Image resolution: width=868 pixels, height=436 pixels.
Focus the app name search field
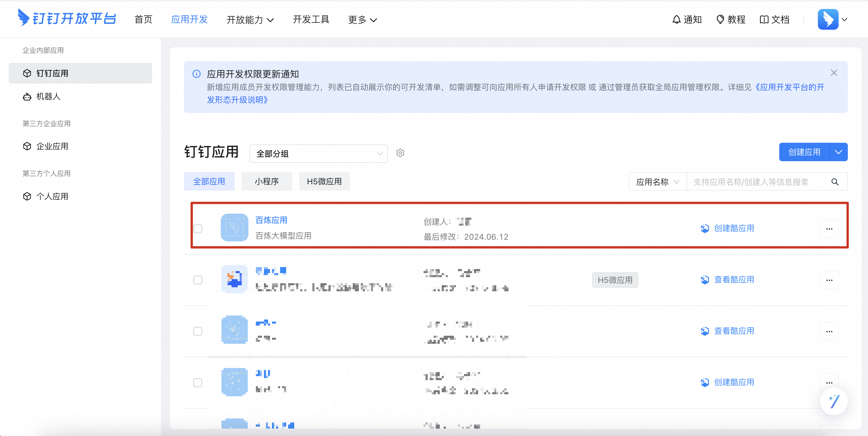[758, 182]
